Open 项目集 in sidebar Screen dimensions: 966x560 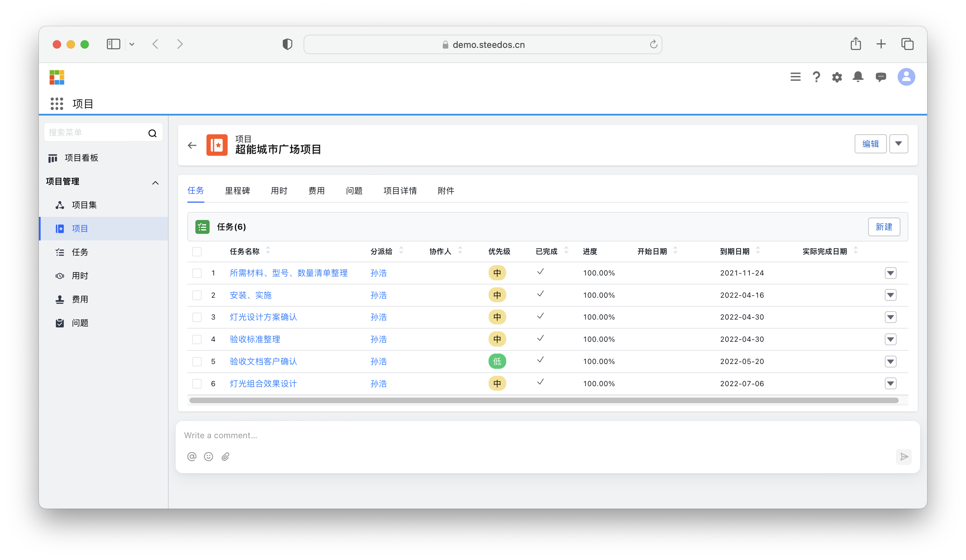(84, 205)
